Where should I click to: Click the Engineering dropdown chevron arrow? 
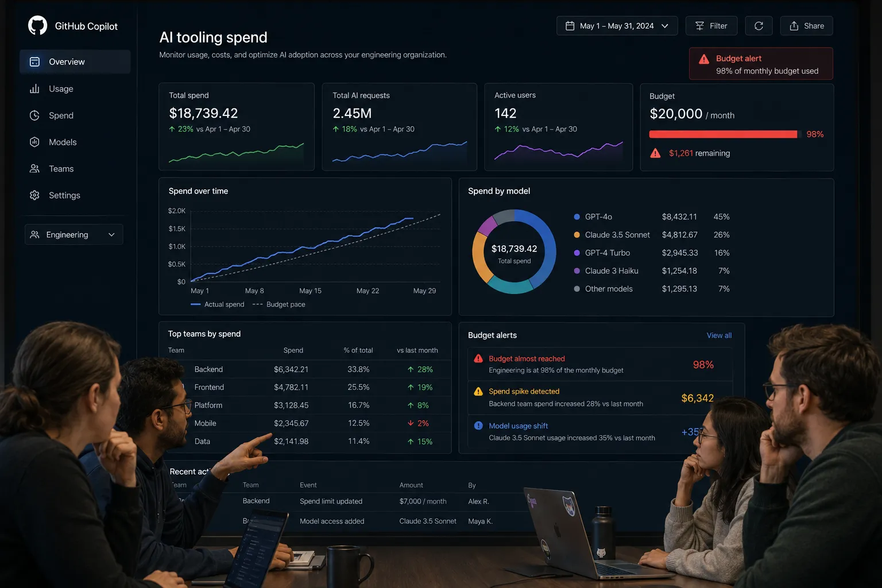(x=111, y=234)
